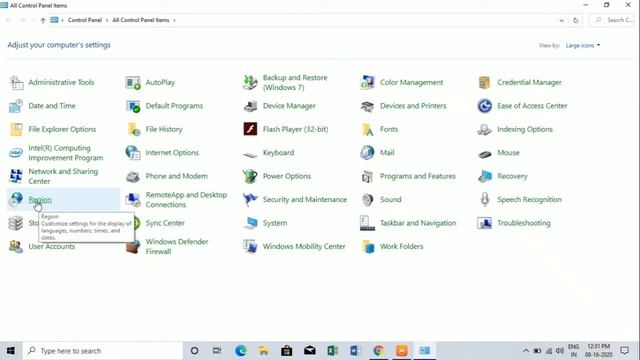Open the Administrative Tools icon
The width and height of the screenshot is (640, 360).
16,82
